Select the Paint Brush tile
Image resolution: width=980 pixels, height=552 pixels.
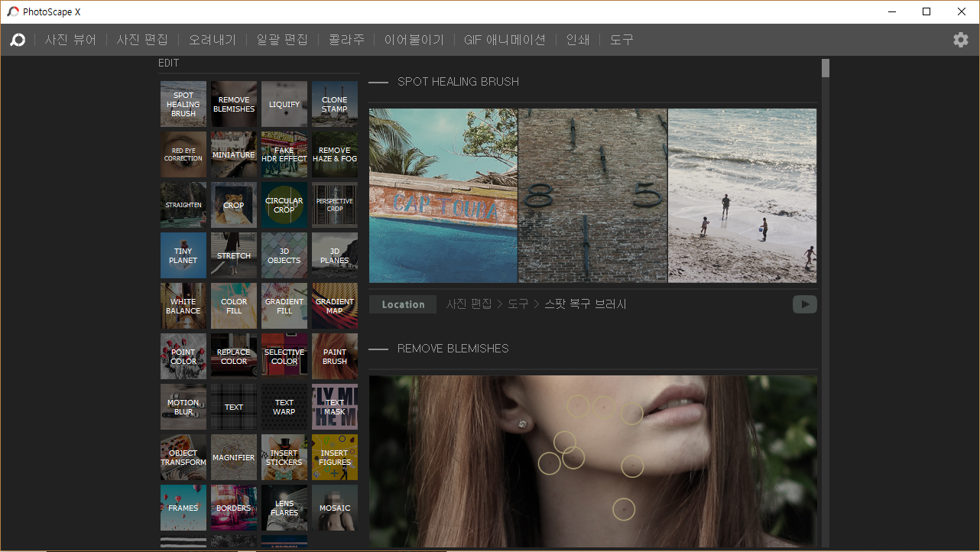coord(335,356)
